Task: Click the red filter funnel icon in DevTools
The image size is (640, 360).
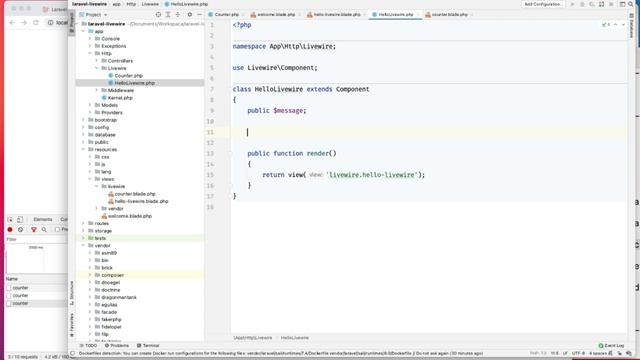Action: pyautogui.click(x=34, y=230)
